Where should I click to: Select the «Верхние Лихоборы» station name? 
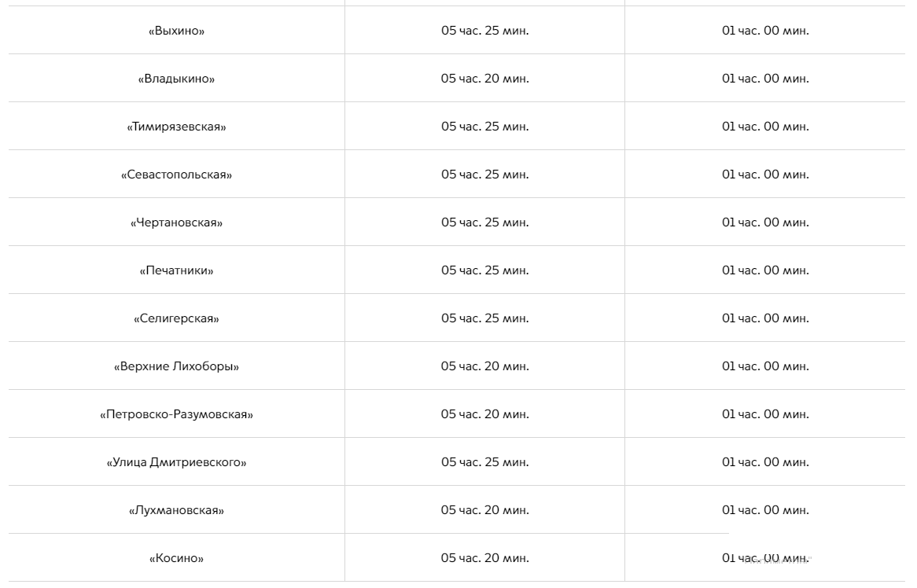[176, 366]
